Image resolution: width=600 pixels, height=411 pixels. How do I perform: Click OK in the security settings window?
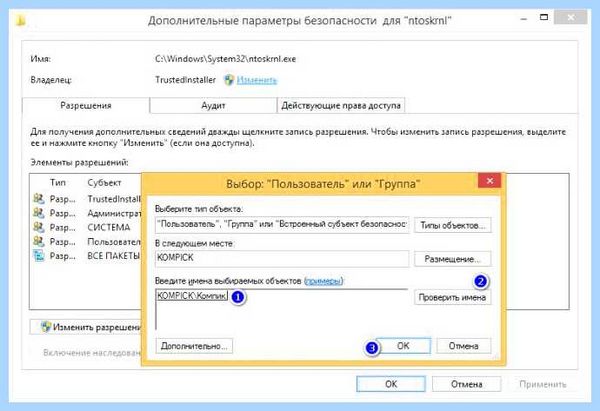pos(391,384)
